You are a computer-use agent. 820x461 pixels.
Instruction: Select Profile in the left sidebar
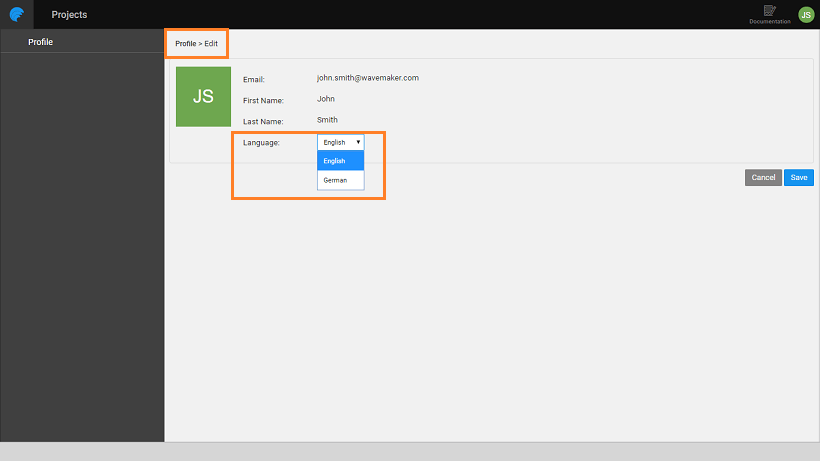(x=40, y=42)
